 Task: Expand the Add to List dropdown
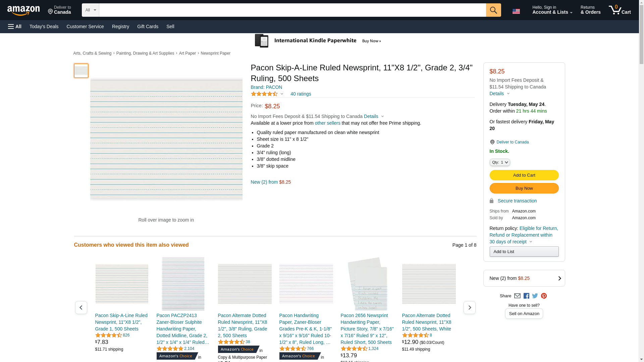[x=524, y=252]
